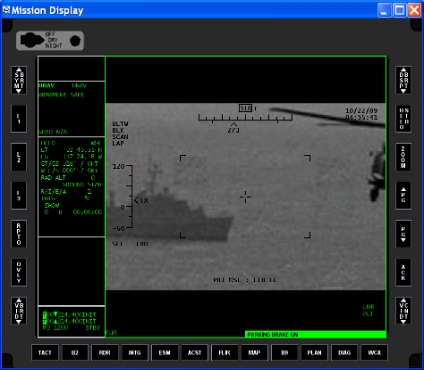Screen dimensions: 424x370
Task: Click the small round knob beside NIGHT
Action: [x=75, y=41]
